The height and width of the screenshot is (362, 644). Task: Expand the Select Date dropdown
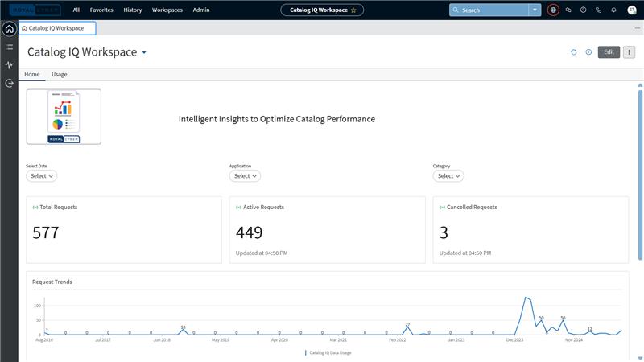click(x=41, y=175)
